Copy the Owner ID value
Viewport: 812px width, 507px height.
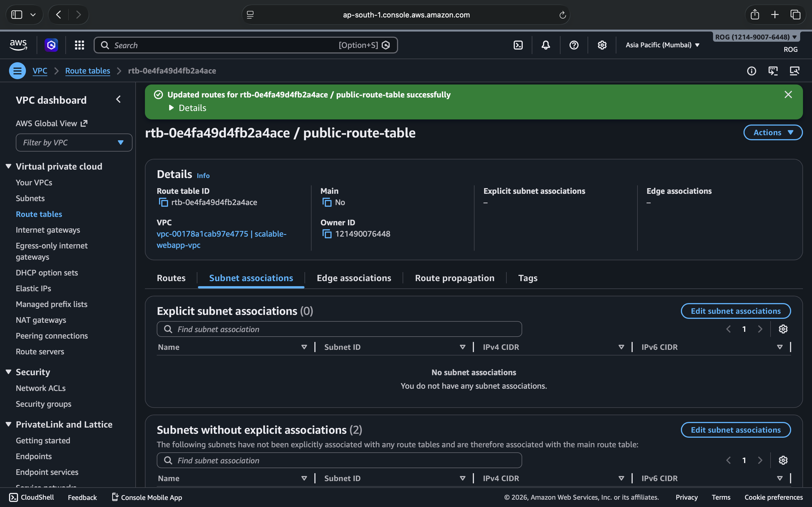click(x=327, y=234)
